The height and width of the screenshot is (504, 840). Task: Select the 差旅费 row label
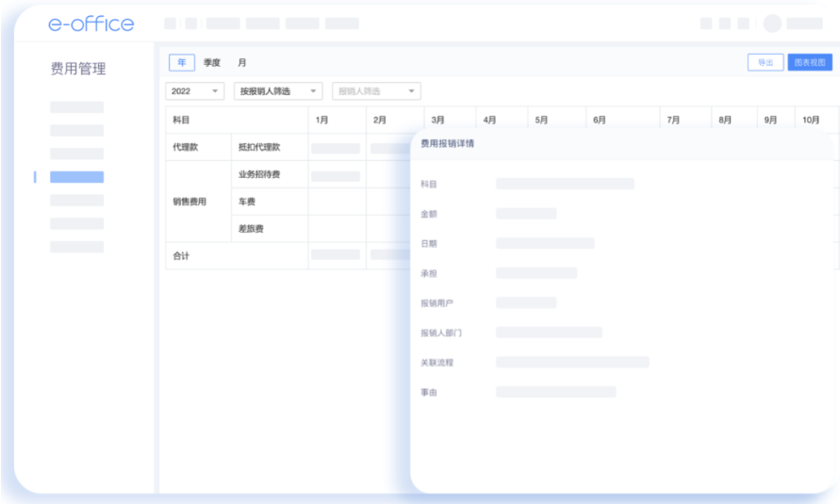(251, 229)
